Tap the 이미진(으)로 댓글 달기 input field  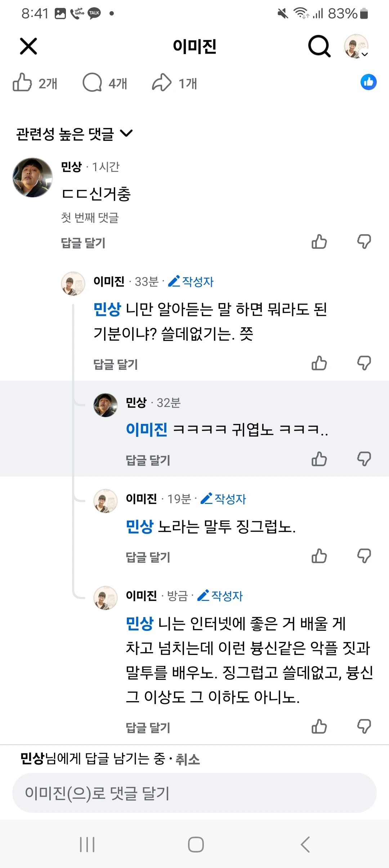pyautogui.click(x=194, y=793)
